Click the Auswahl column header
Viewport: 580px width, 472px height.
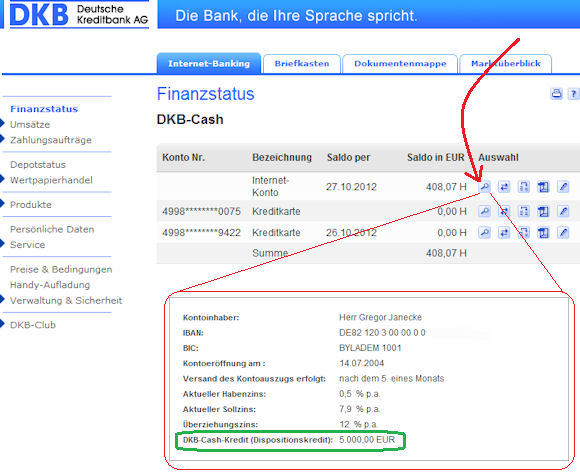pos(498,158)
